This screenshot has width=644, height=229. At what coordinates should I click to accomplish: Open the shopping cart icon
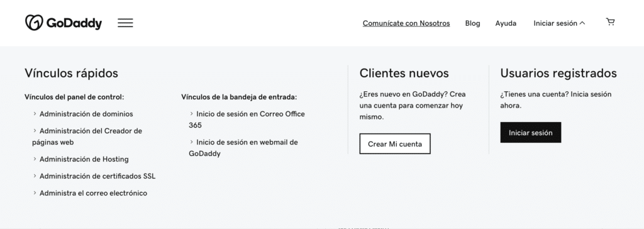pos(610,22)
